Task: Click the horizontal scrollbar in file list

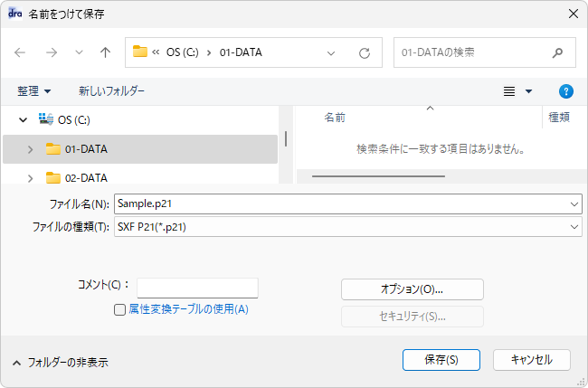Action: [378, 175]
